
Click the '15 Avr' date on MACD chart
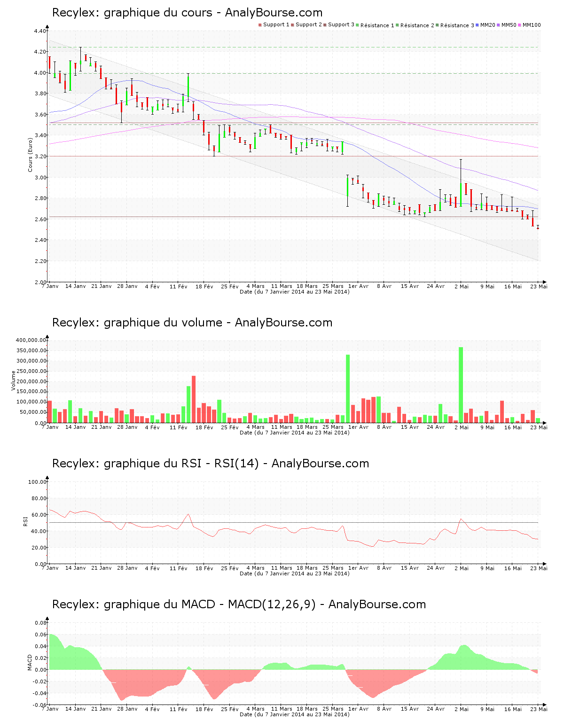pyautogui.click(x=409, y=709)
